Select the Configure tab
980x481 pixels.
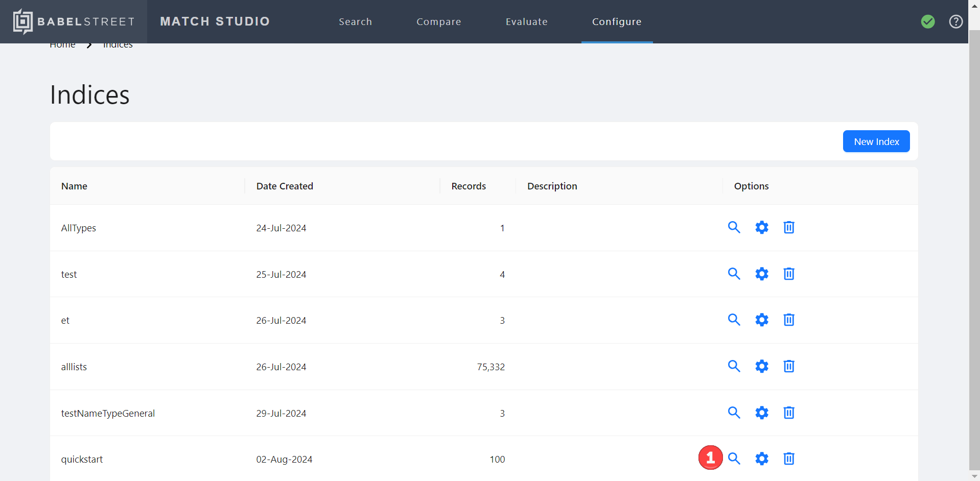[617, 21]
